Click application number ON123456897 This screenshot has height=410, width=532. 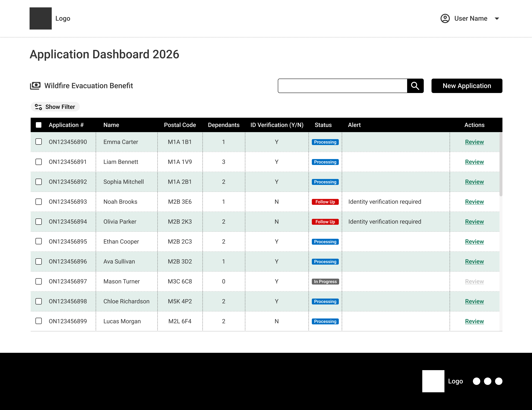coord(68,282)
